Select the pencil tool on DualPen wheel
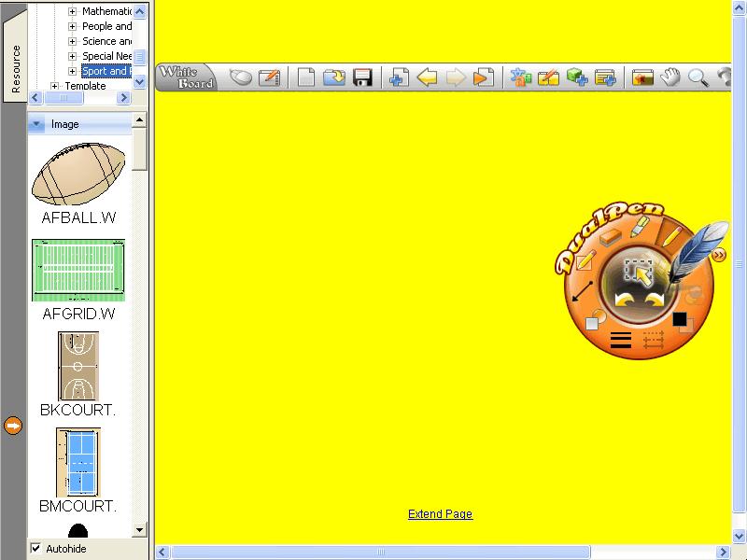 click(670, 236)
